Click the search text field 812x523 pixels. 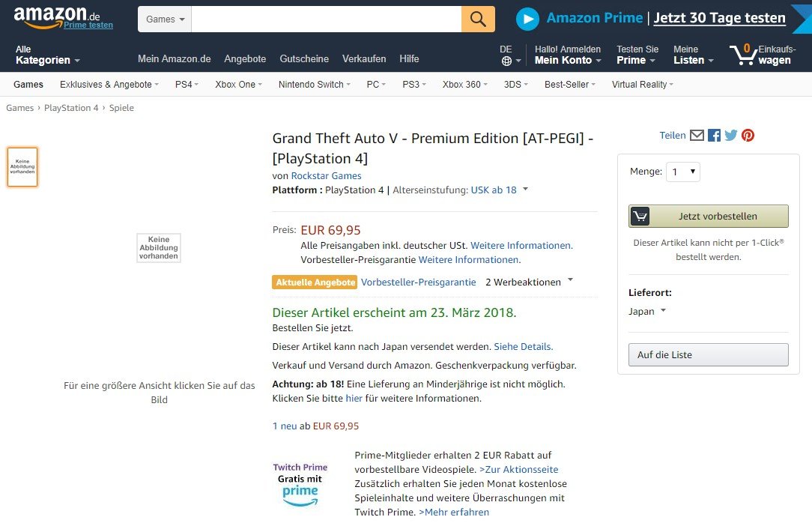coord(326,19)
